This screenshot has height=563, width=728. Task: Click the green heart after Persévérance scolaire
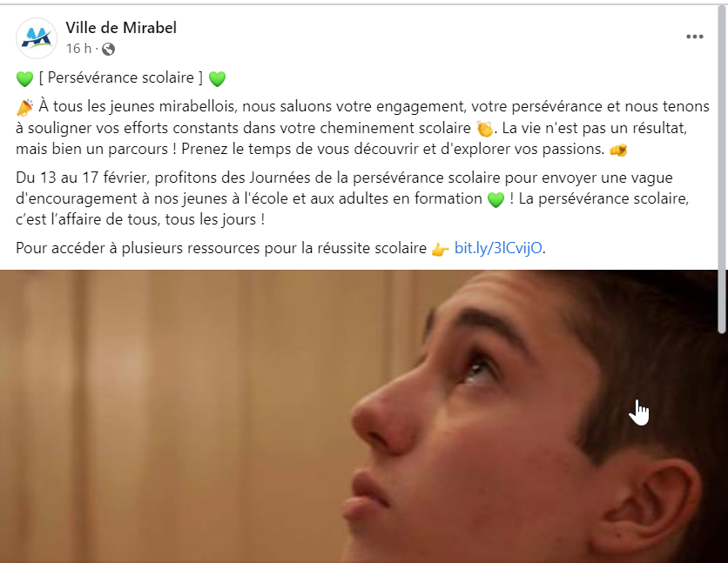click(217, 78)
